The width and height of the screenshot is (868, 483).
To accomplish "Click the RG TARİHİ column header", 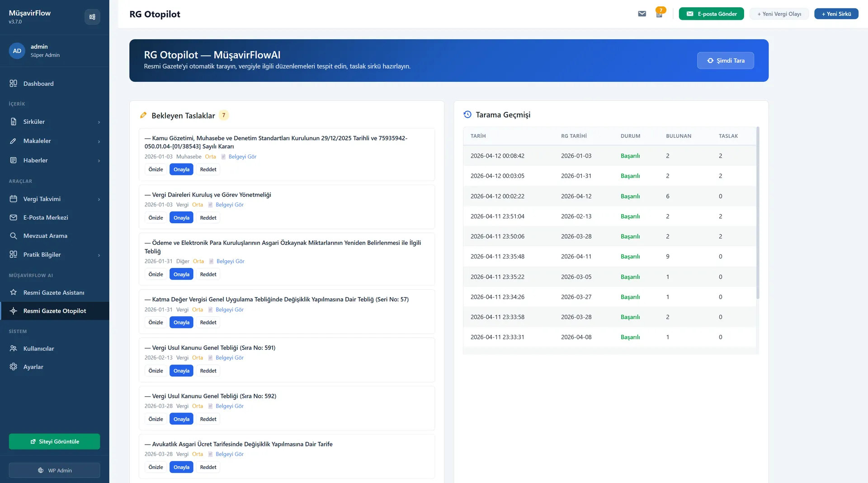I will pos(574,136).
